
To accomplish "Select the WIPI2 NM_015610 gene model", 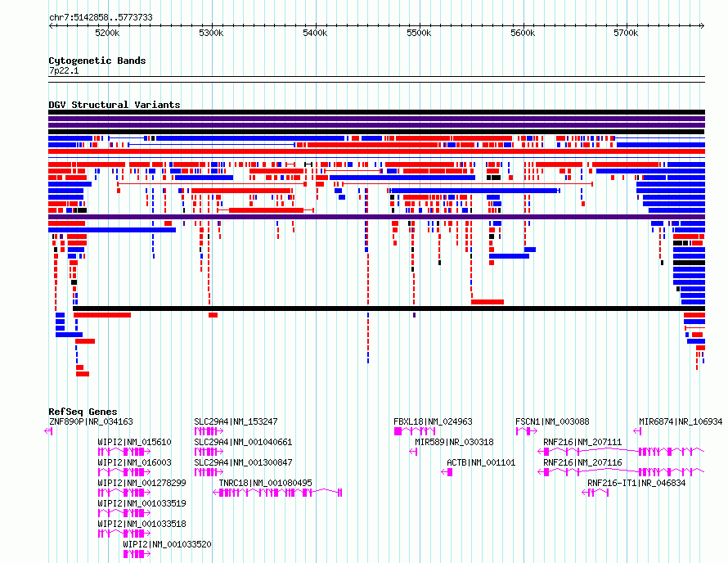I will pyautogui.click(x=124, y=452).
